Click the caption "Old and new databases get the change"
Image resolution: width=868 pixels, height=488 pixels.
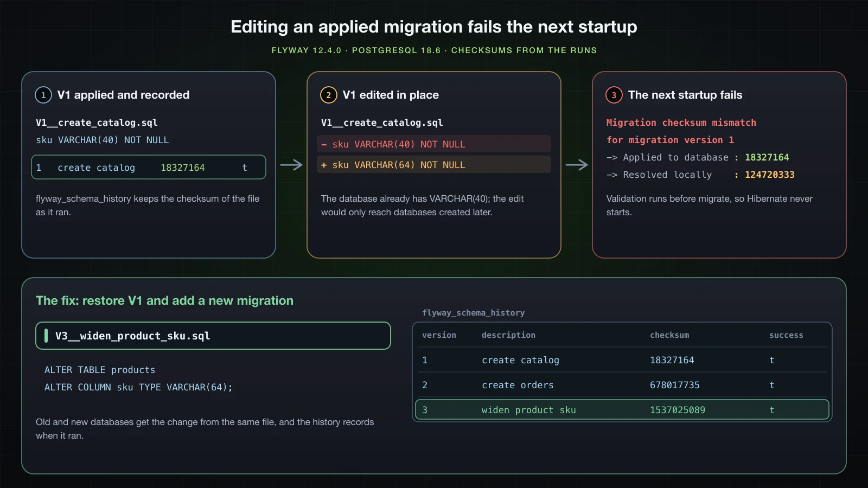(111, 422)
